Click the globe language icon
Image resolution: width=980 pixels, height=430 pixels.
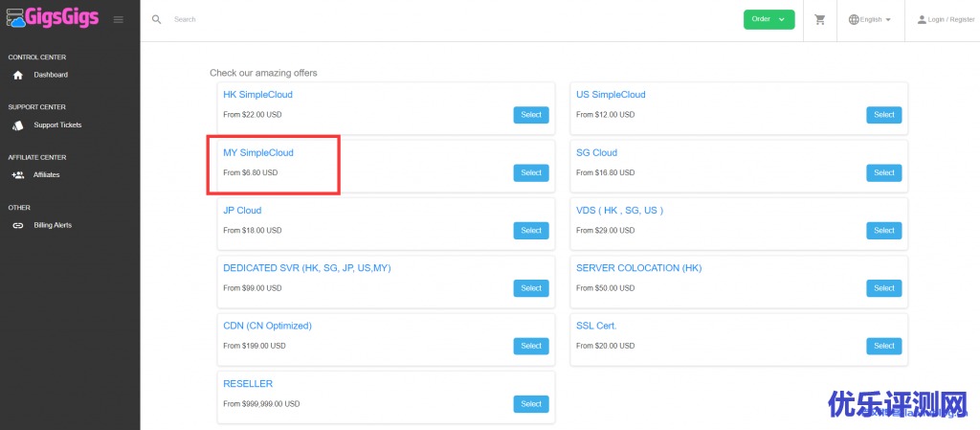coord(854,19)
